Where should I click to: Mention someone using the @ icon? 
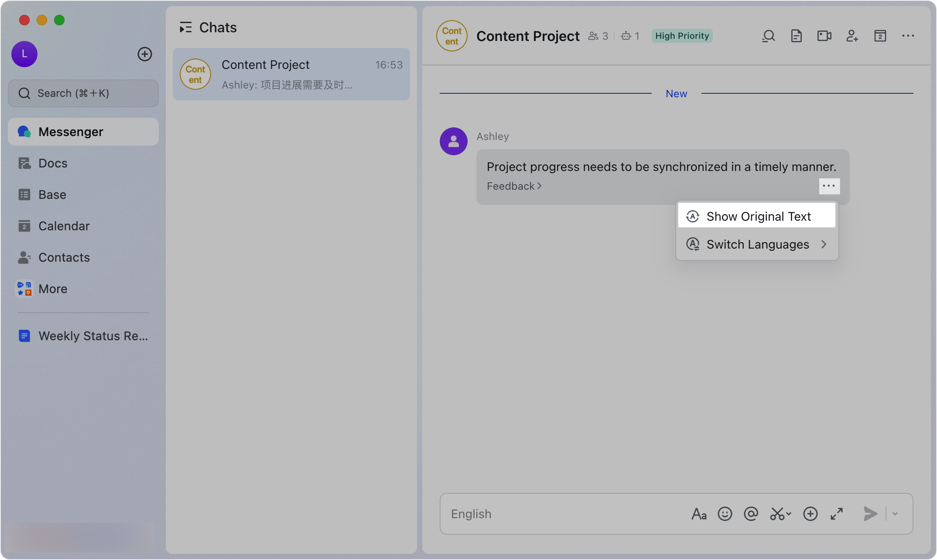[x=751, y=514]
